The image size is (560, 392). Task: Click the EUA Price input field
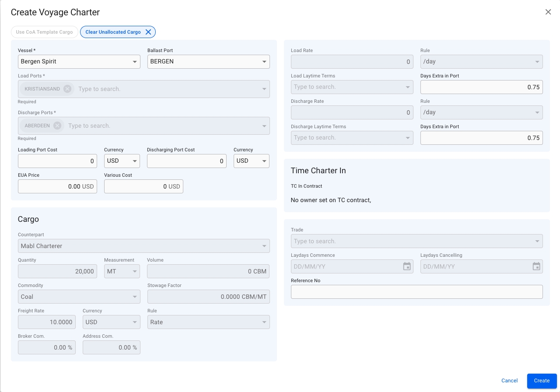coord(50,186)
